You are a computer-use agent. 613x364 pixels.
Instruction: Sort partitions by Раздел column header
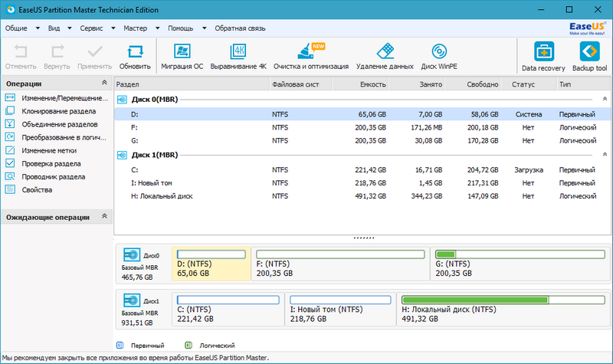tap(192, 84)
